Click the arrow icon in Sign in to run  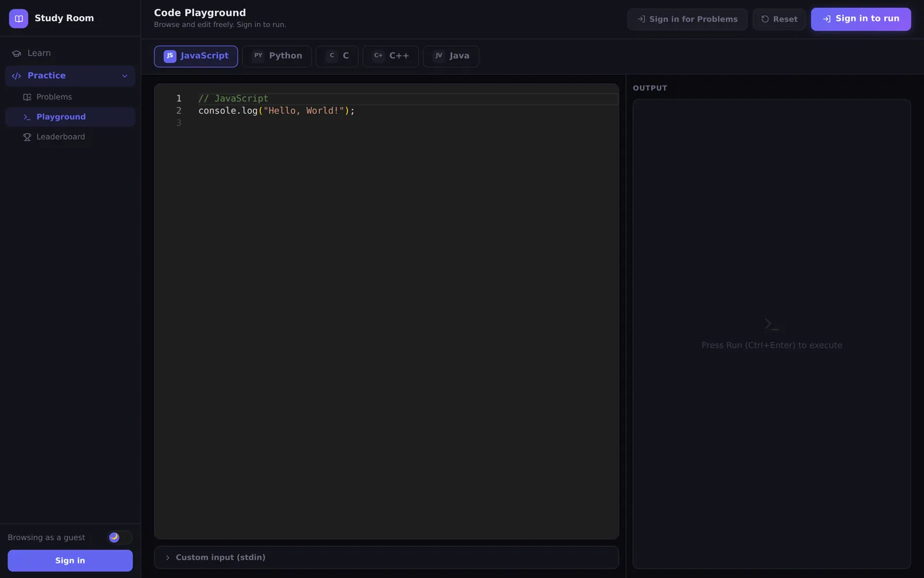[x=827, y=19]
